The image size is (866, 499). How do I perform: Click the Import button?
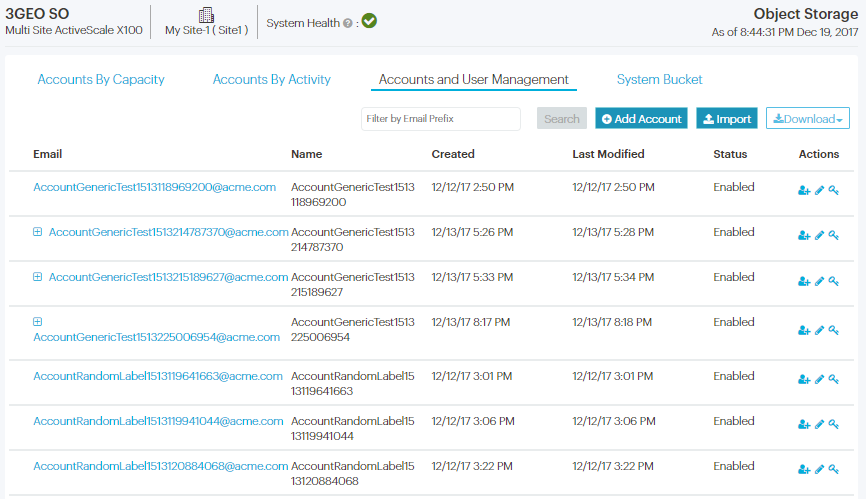pyautogui.click(x=727, y=119)
